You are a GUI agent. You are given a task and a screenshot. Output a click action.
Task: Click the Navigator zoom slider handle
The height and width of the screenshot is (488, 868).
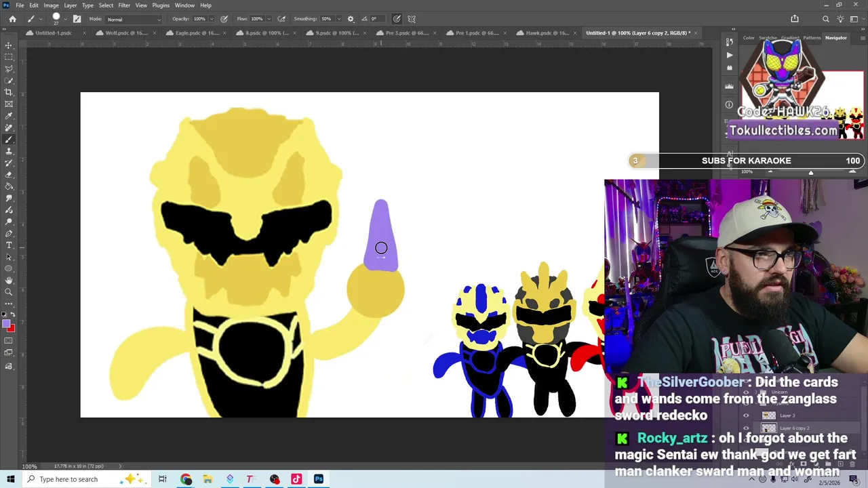click(810, 172)
